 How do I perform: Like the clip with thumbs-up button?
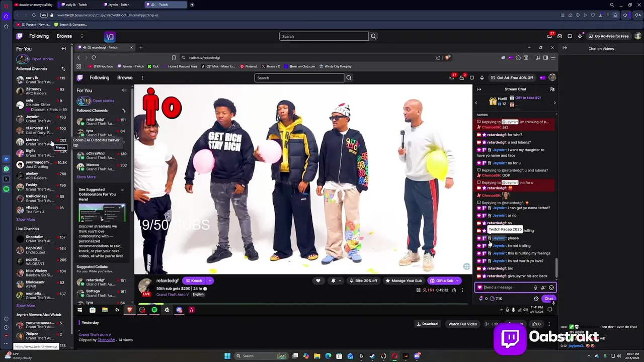536,324
